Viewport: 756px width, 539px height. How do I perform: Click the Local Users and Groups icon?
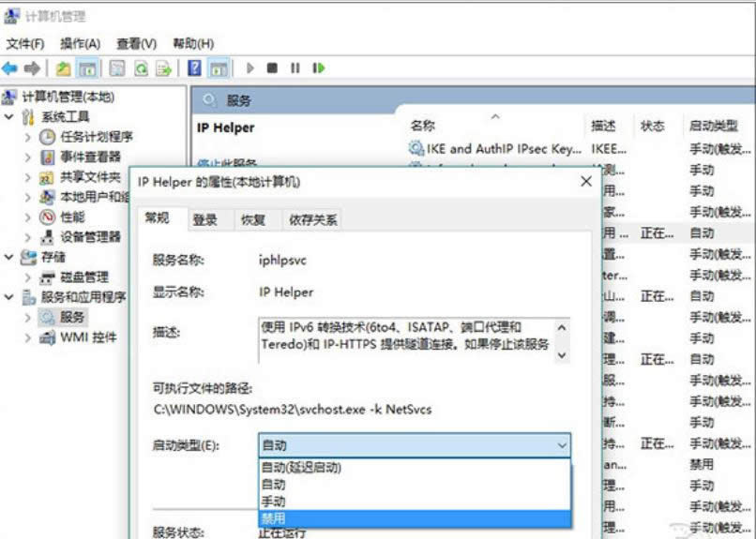tap(47, 197)
